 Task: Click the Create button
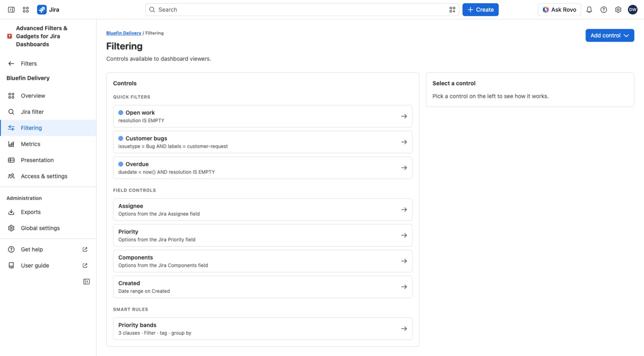coord(481,10)
